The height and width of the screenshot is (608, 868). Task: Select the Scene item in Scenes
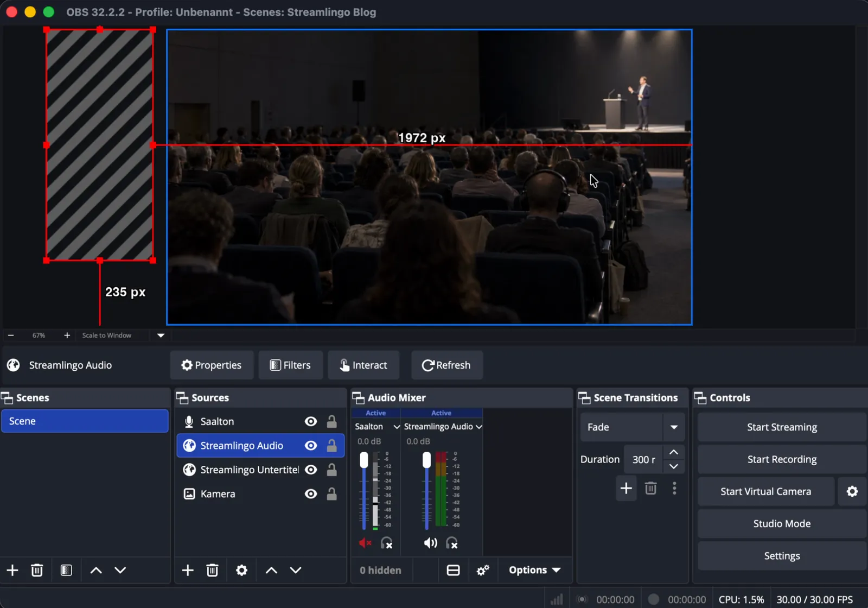click(85, 421)
